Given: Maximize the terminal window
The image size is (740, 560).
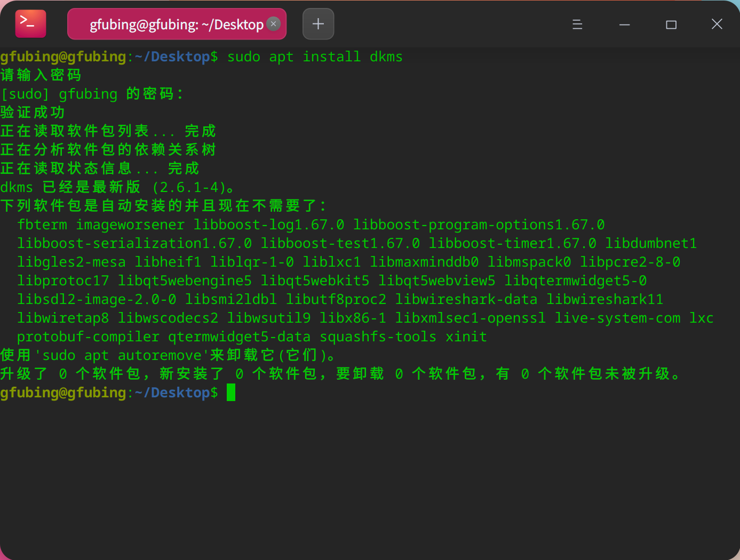Looking at the screenshot, I should coord(671,24).
